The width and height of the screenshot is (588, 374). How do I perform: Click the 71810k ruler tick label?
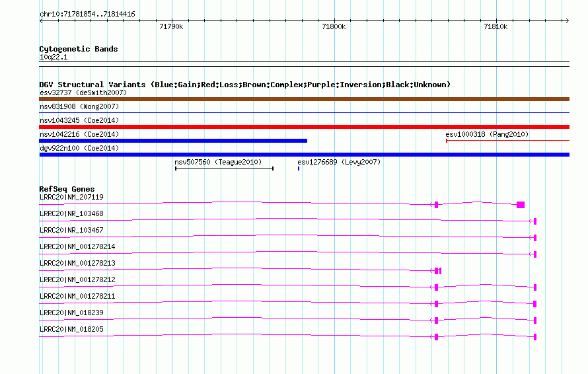(x=496, y=26)
